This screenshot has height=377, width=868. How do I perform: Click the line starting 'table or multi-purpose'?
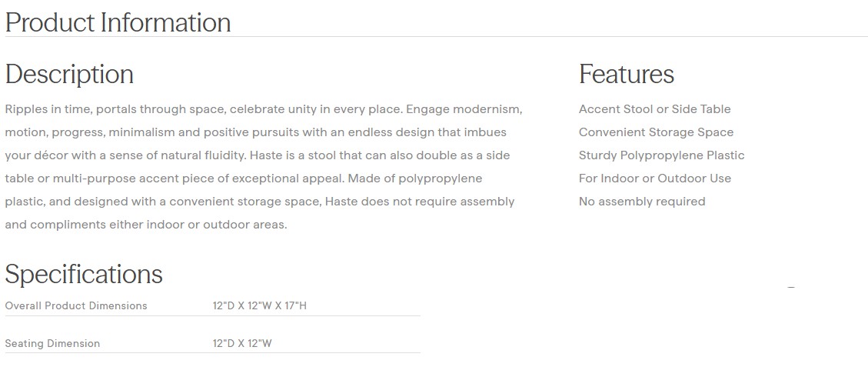(x=243, y=178)
